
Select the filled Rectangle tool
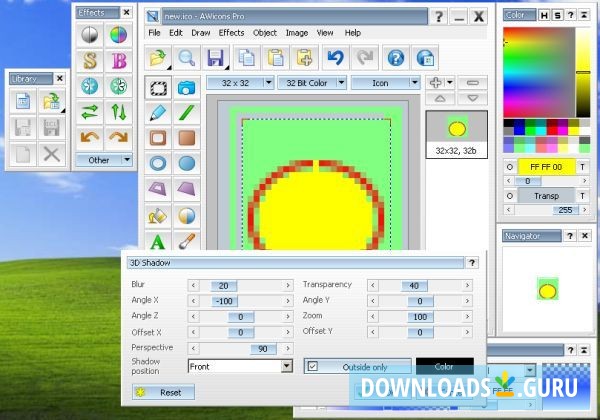187,138
